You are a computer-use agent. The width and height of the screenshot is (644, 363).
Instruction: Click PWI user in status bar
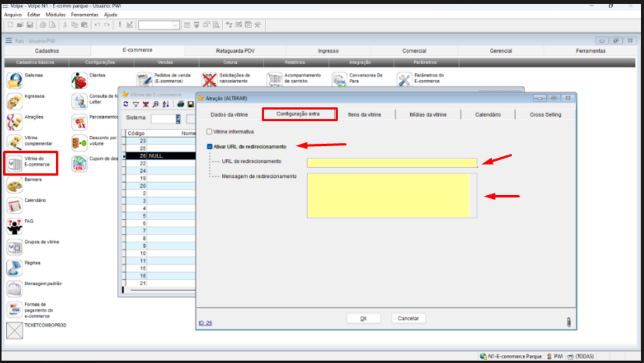coord(555,356)
